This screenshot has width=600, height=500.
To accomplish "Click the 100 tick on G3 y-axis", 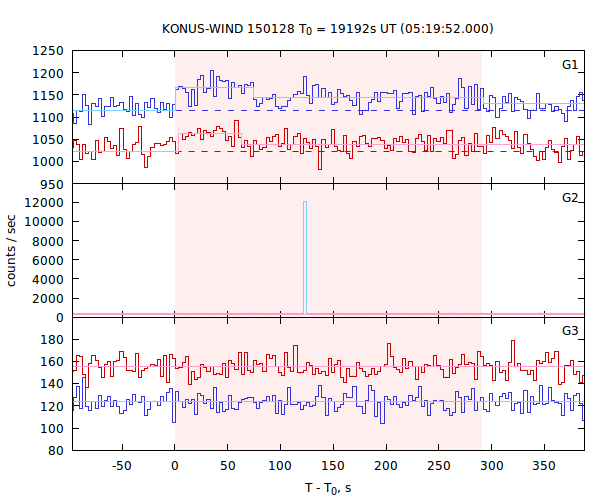I will 52,428.
